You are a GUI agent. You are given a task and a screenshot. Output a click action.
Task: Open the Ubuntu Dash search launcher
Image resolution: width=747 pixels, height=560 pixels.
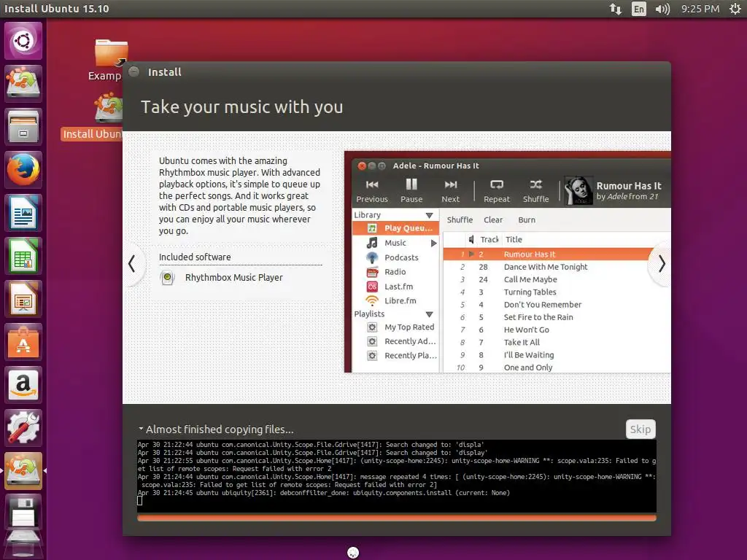point(23,41)
